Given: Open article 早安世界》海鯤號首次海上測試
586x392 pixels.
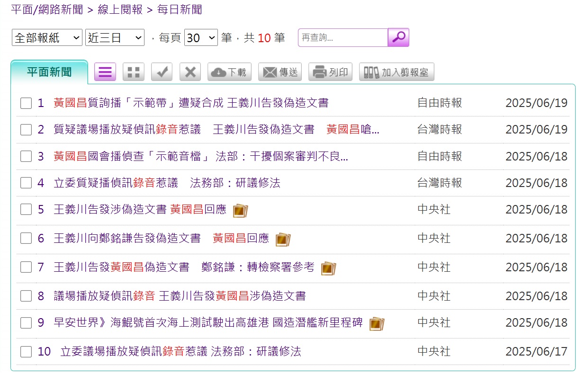Looking at the screenshot, I should [x=208, y=322].
